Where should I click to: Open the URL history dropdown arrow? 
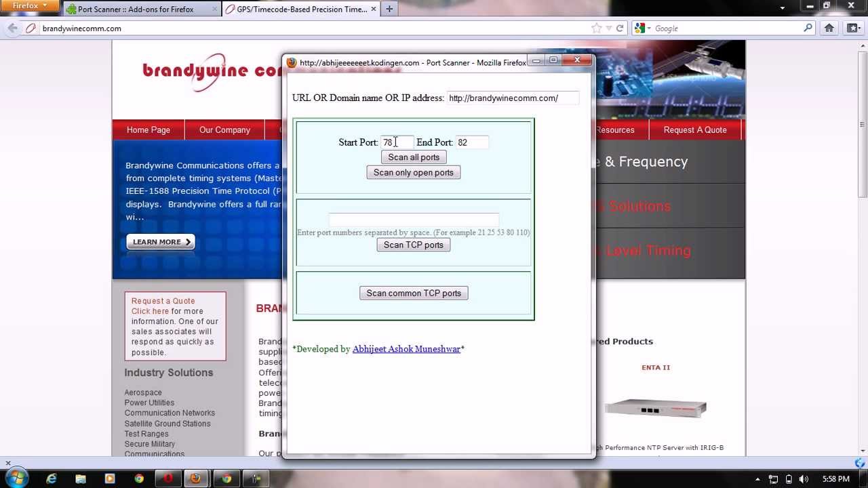pos(609,28)
